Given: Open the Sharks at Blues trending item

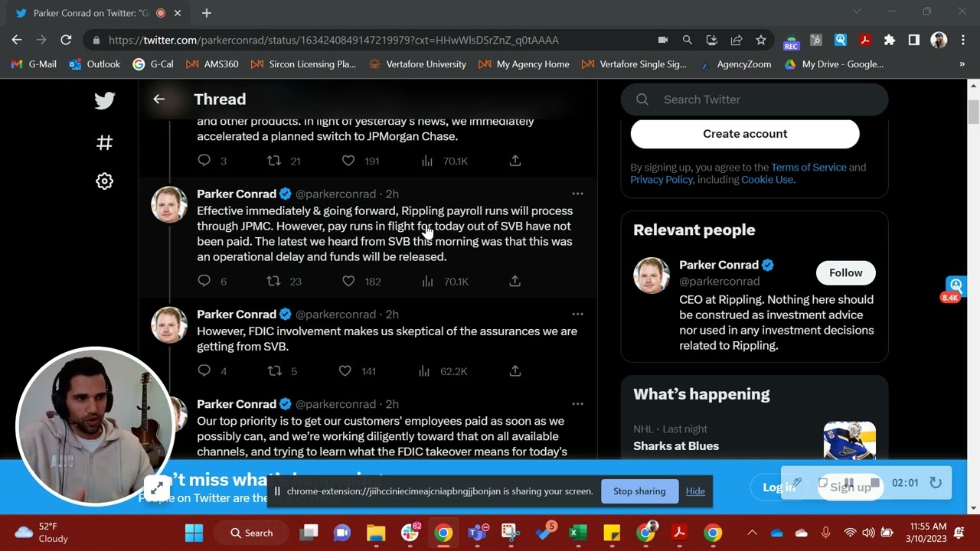Looking at the screenshot, I should [676, 445].
